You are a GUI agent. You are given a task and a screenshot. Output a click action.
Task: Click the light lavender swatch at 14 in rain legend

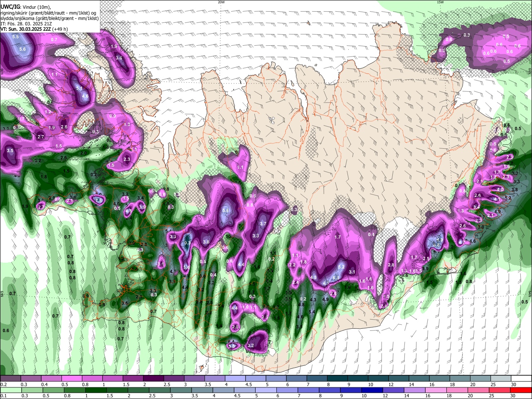414,390
